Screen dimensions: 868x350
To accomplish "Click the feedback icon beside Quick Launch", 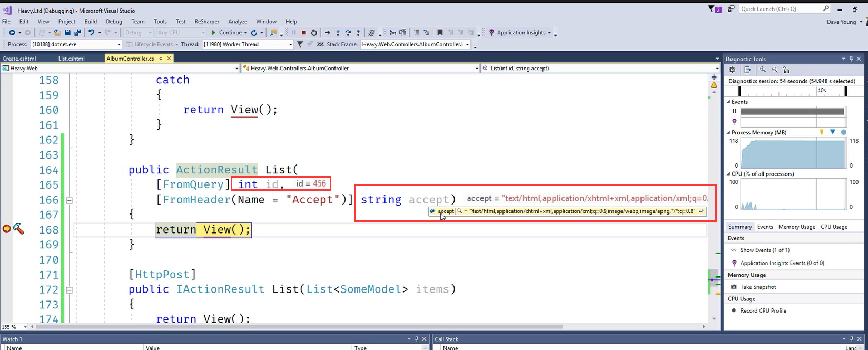I will [731, 9].
